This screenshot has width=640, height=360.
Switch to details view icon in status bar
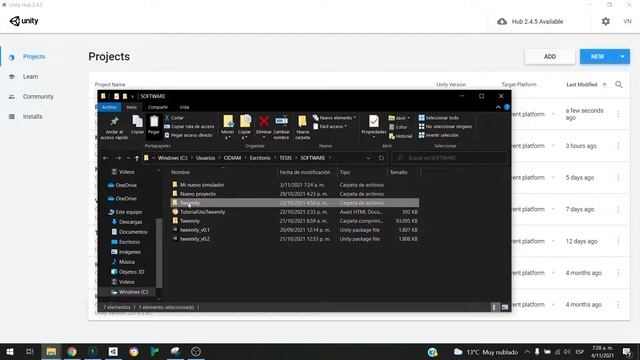(494, 307)
